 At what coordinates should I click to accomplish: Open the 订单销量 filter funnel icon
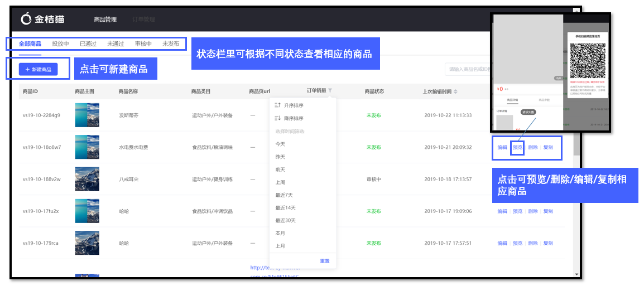point(330,91)
